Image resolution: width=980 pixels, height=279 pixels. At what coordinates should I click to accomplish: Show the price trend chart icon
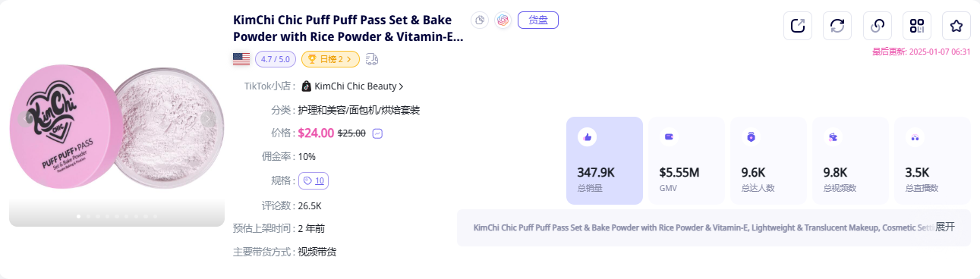(x=377, y=133)
